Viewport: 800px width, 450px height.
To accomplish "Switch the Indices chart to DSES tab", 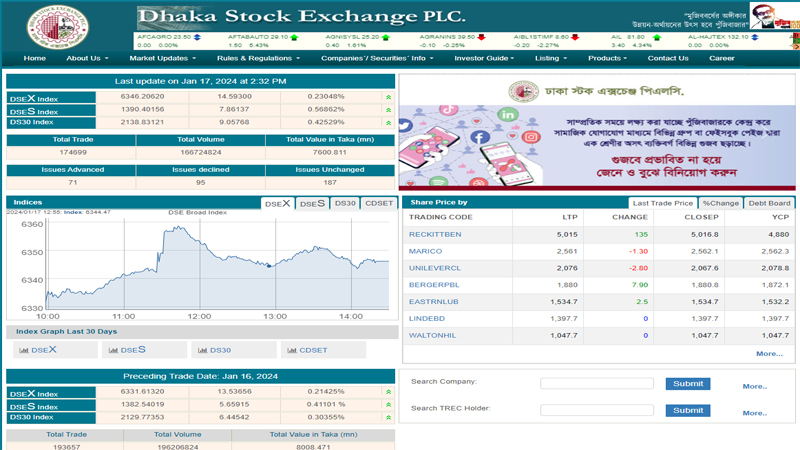I will 312,203.
